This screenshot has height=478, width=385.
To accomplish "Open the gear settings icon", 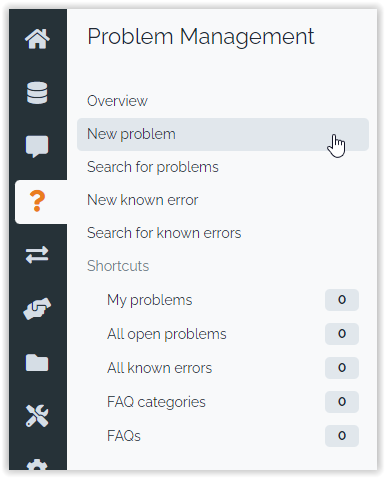I will 37,465.
